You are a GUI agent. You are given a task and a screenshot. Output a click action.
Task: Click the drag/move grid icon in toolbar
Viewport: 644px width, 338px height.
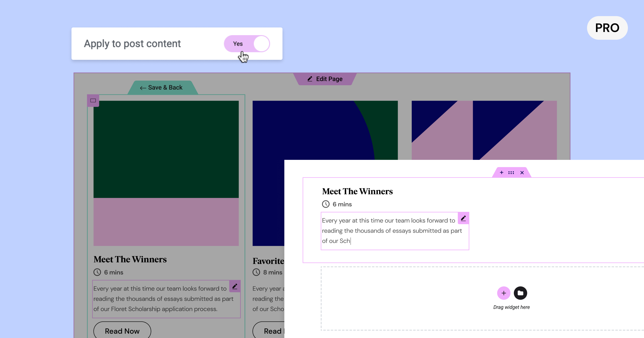[511, 172]
